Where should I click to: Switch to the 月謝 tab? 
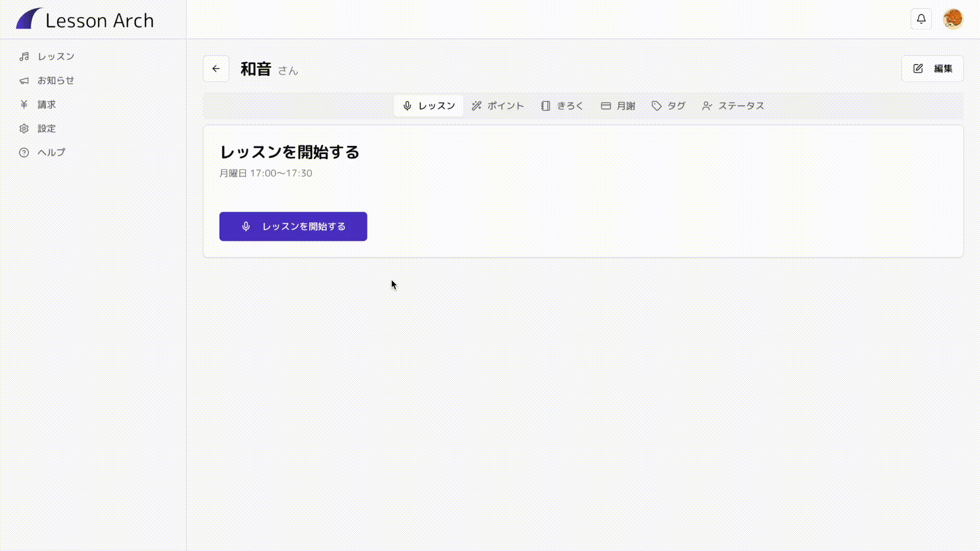618,106
